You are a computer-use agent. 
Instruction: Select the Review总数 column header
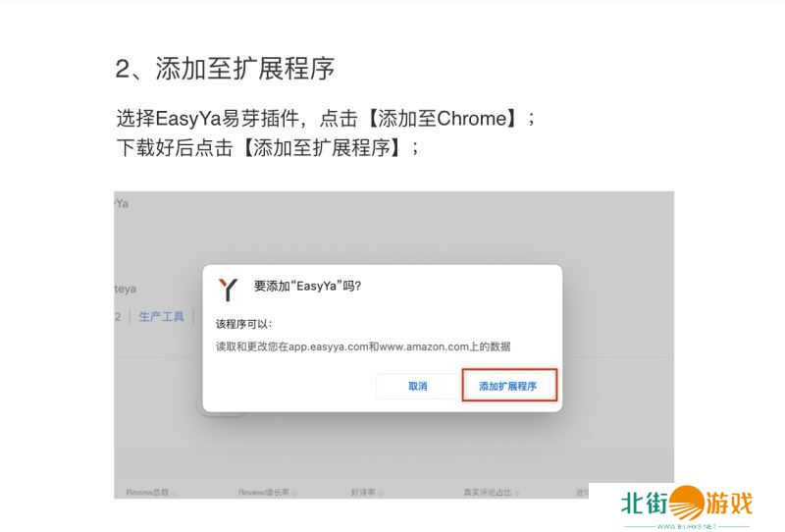click(148, 493)
